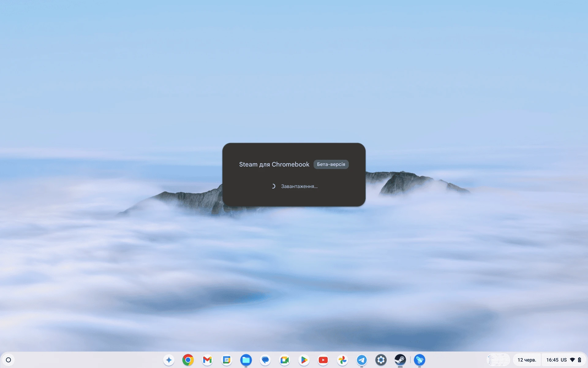
Task: Open the launcher circle button
Action: click(x=9, y=360)
